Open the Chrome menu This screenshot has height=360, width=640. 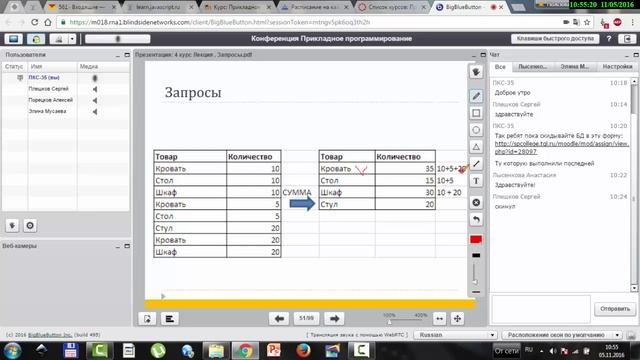click(x=633, y=22)
